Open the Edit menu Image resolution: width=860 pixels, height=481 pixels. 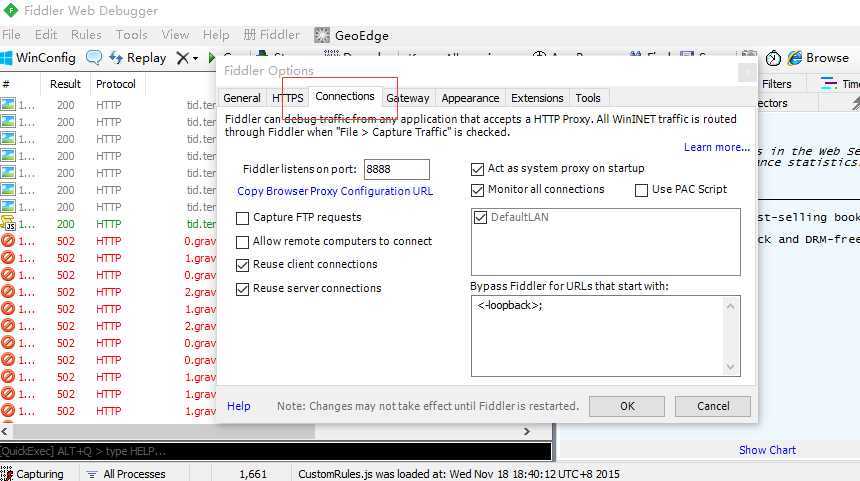[x=46, y=35]
